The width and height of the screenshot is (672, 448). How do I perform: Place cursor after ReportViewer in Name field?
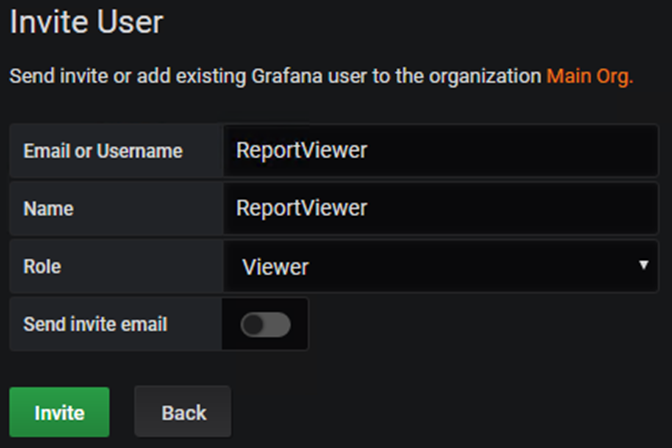(x=370, y=209)
